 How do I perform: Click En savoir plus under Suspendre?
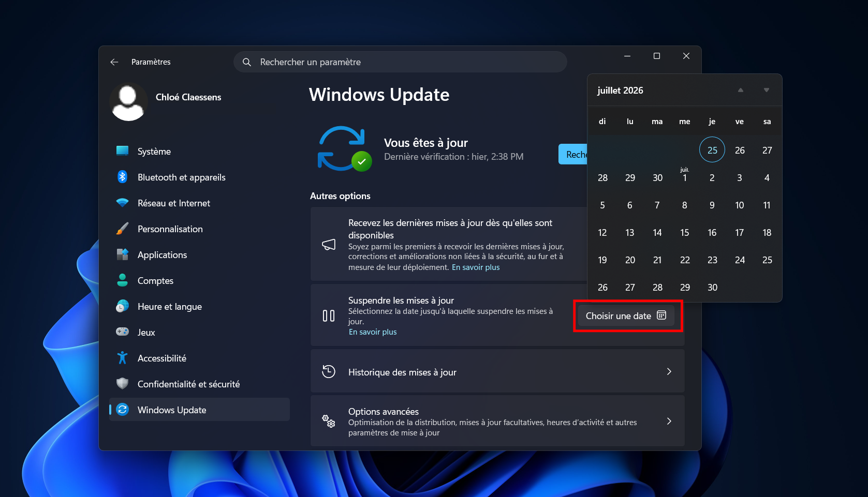pos(373,332)
